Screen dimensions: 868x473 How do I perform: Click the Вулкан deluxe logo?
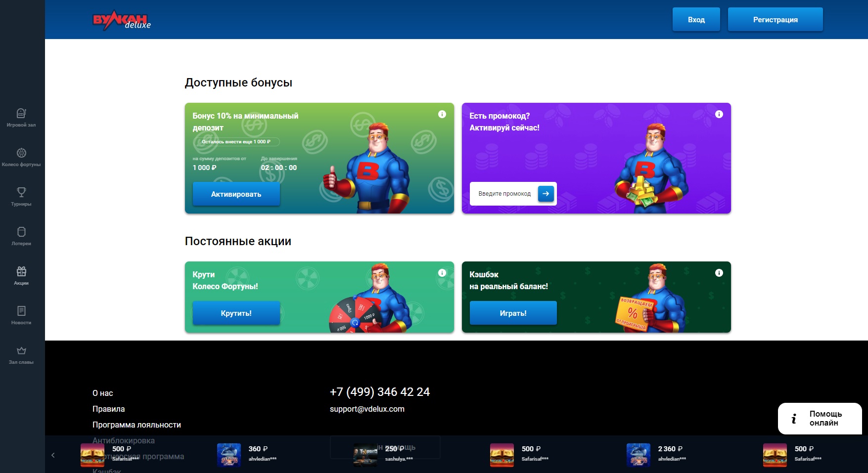click(x=122, y=20)
